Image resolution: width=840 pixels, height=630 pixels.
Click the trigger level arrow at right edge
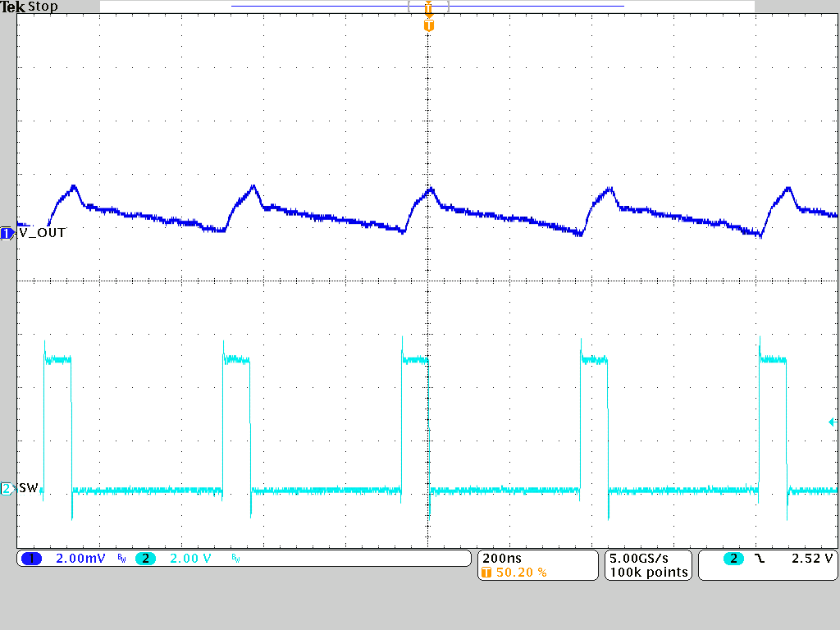pos(833,420)
